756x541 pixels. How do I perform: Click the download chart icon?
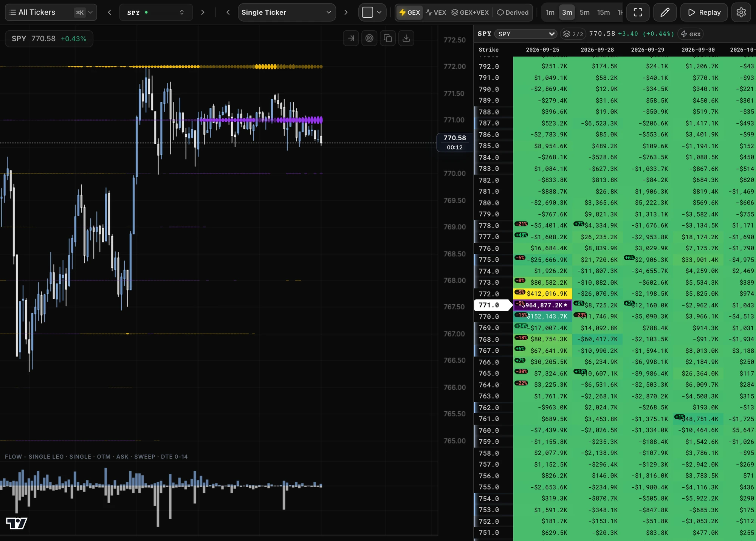[x=406, y=38]
